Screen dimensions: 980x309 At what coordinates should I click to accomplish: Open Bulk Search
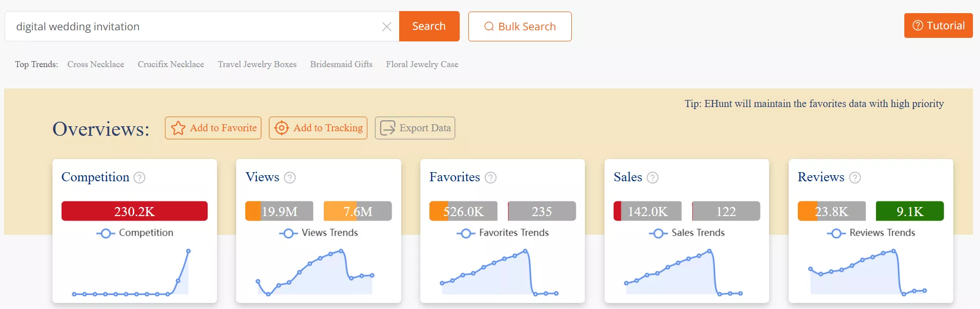[520, 27]
